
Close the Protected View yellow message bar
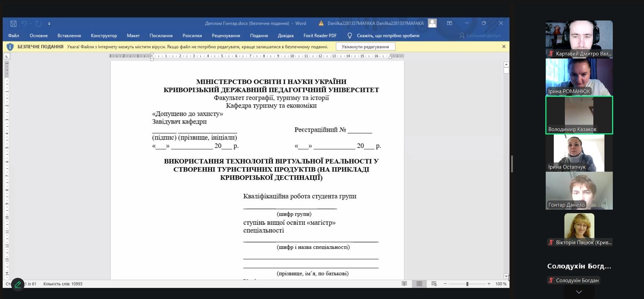(503, 47)
